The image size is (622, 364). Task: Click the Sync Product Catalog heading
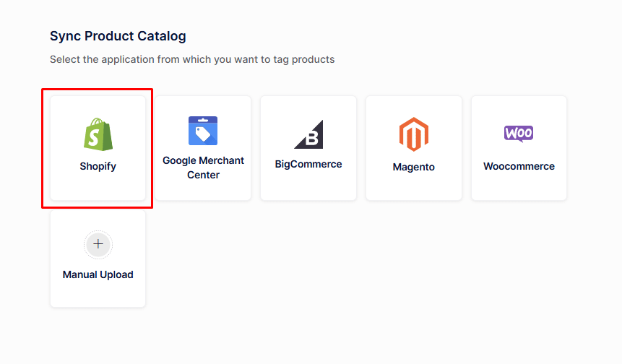118,36
